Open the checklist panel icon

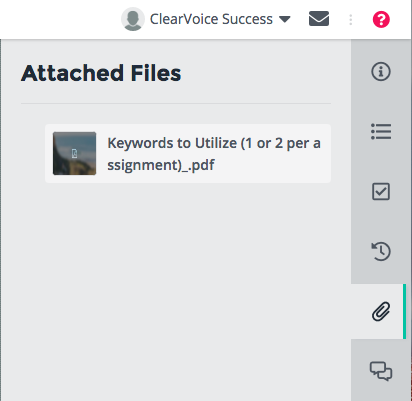point(381,191)
